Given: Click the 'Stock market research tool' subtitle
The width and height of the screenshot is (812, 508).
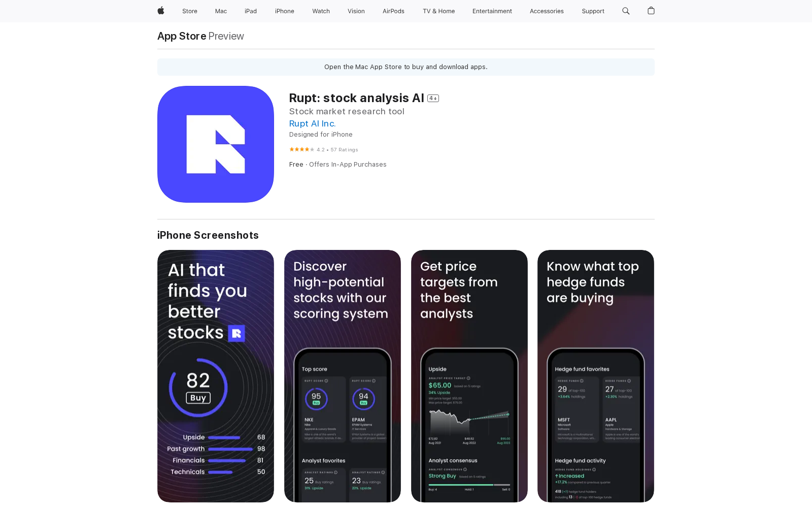Looking at the screenshot, I should click(x=347, y=111).
